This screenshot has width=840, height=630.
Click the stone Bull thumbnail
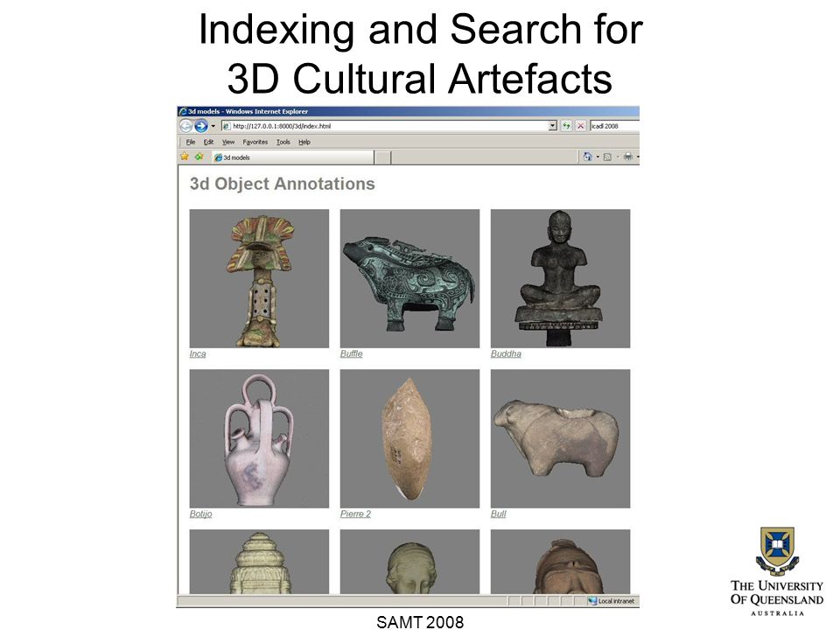click(560, 438)
